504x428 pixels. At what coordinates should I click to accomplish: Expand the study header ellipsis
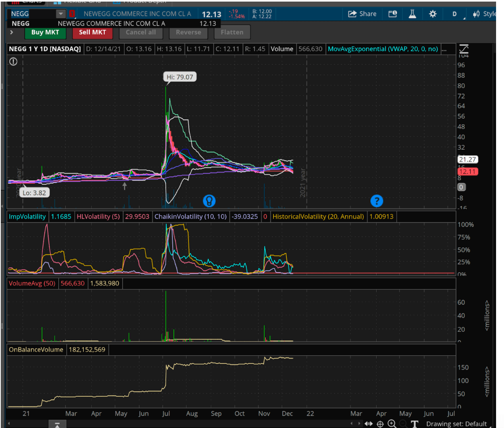pos(444,49)
